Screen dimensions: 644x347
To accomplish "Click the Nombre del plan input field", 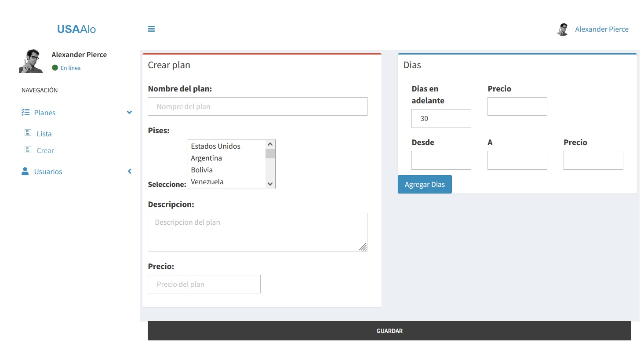I will point(258,106).
